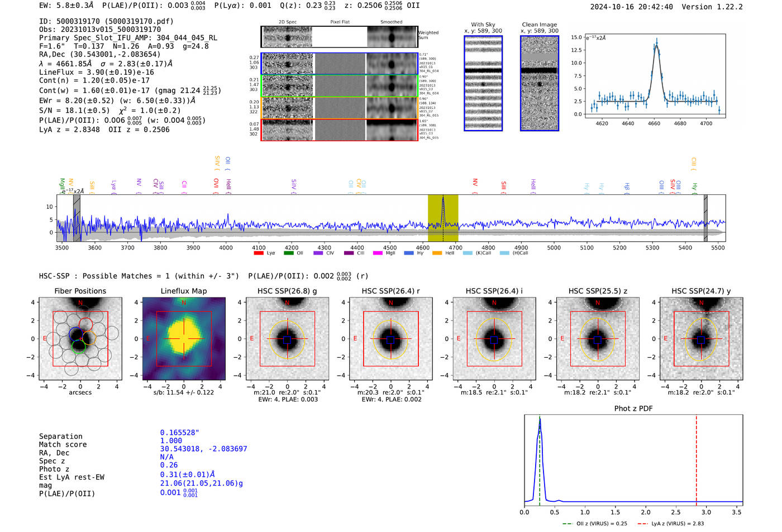The height and width of the screenshot is (532, 782).
Task: Open the With Sky CCD image
Action: coord(483,83)
